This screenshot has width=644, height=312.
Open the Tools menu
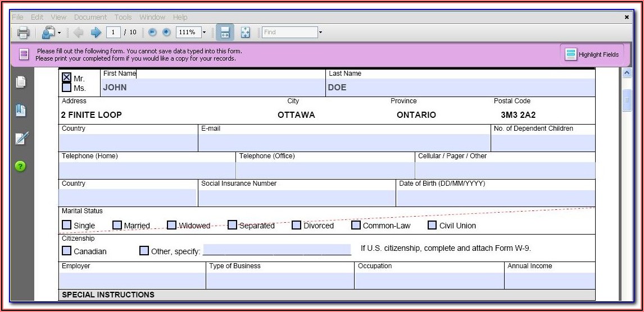[123, 17]
